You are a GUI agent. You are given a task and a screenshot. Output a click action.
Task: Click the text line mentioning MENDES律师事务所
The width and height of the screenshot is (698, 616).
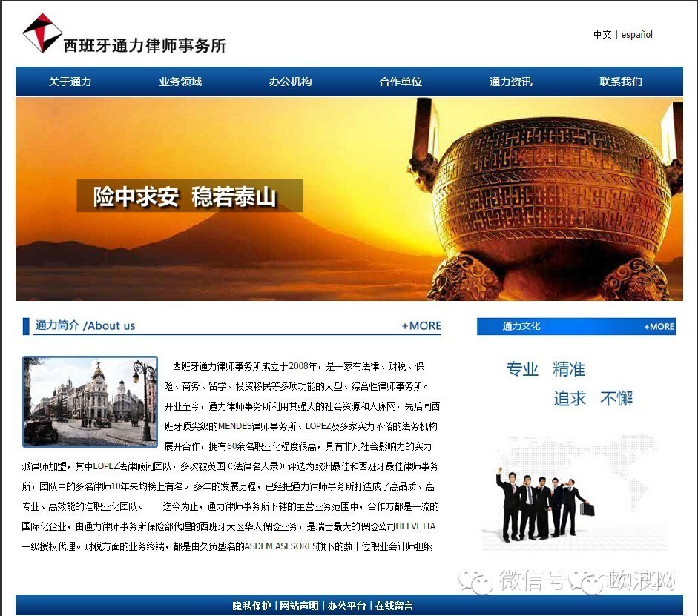(301, 426)
